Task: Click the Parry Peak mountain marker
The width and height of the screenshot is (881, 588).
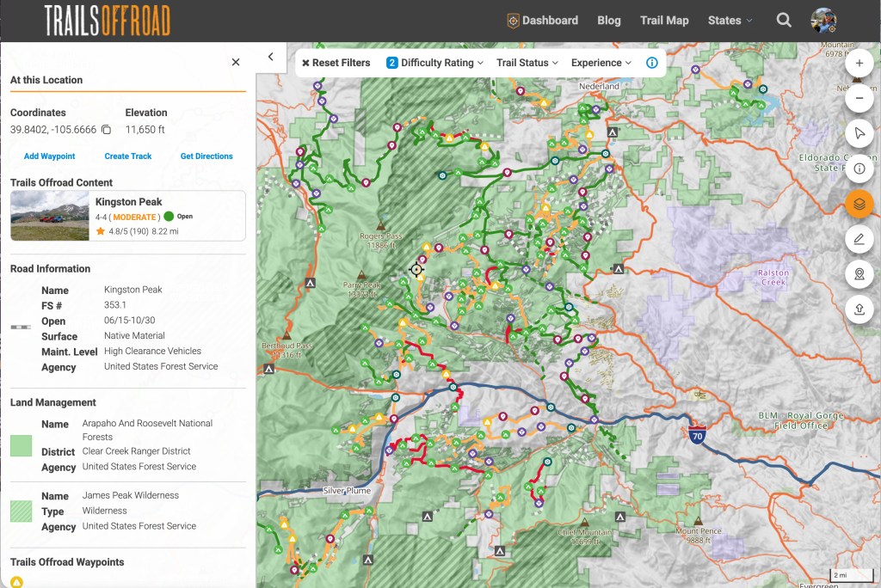Action: [362, 275]
